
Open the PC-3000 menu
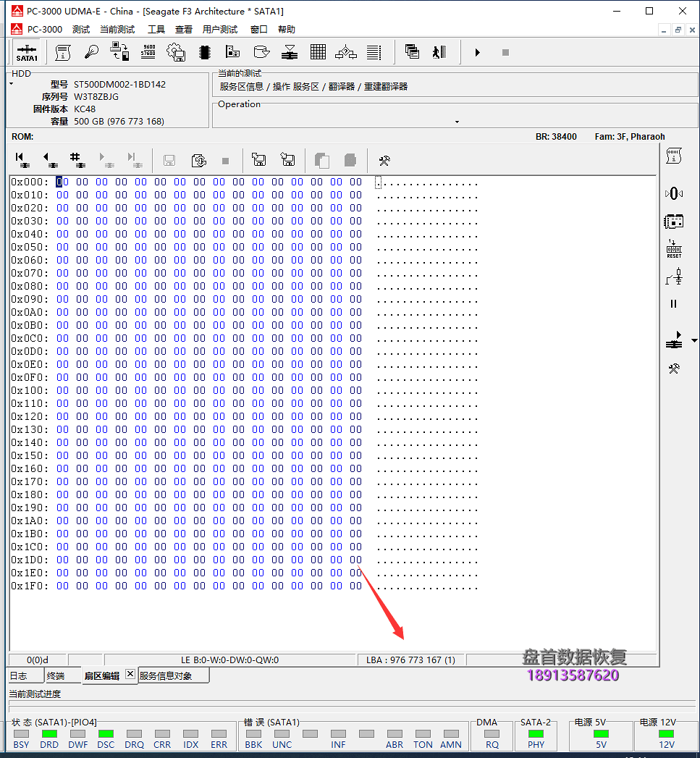click(x=44, y=30)
